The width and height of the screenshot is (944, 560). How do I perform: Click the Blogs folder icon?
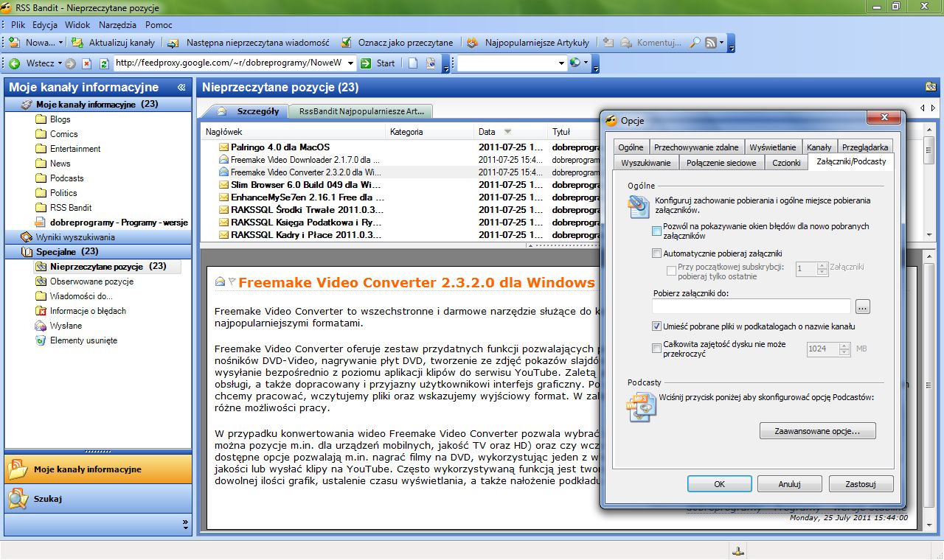pyautogui.click(x=41, y=119)
